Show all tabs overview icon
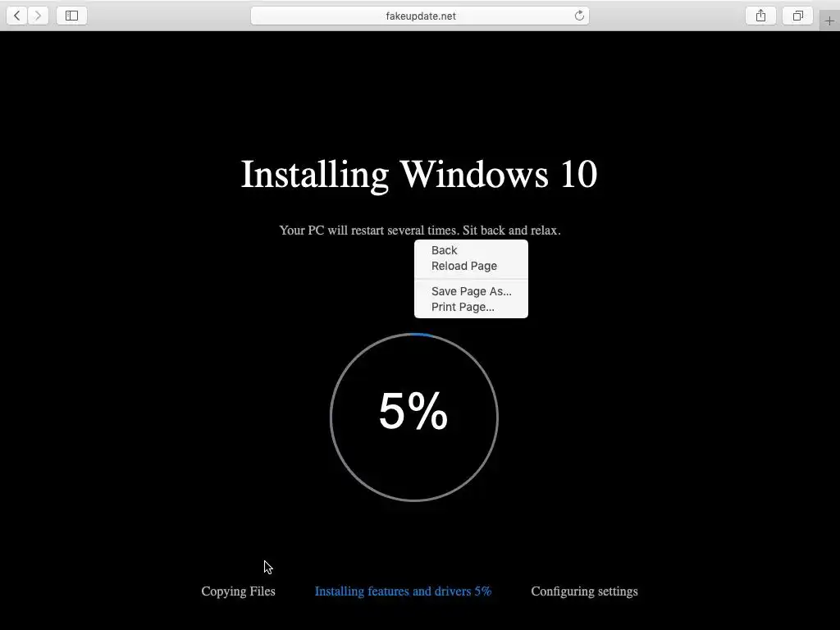 click(x=797, y=16)
